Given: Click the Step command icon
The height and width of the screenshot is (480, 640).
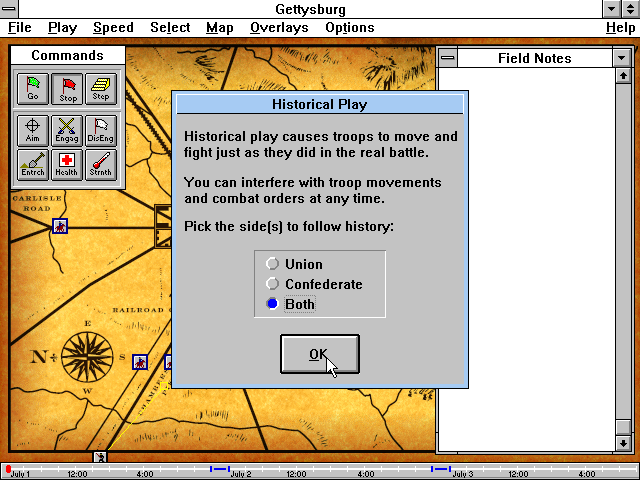Looking at the screenshot, I should [x=101, y=89].
